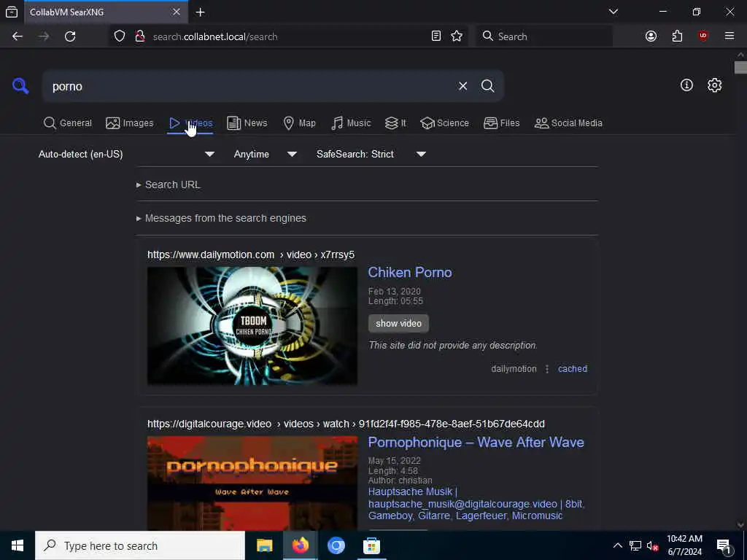Open File Explorer from the taskbar
747x560 pixels.
click(x=264, y=545)
